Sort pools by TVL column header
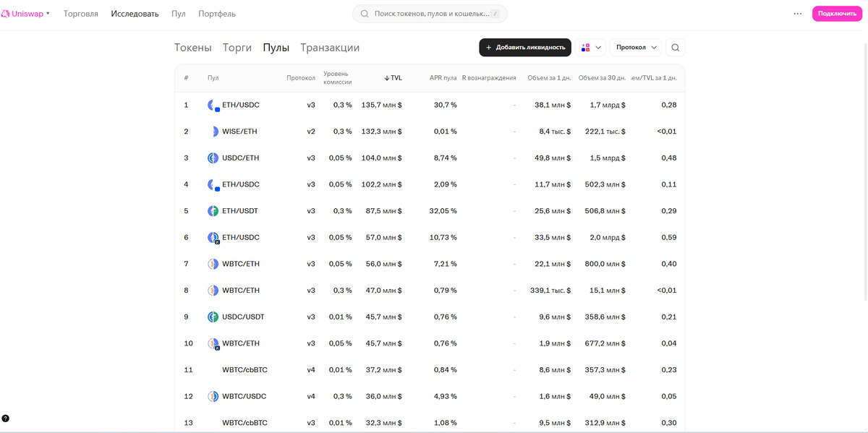Image resolution: width=868 pixels, height=433 pixels. [393, 77]
